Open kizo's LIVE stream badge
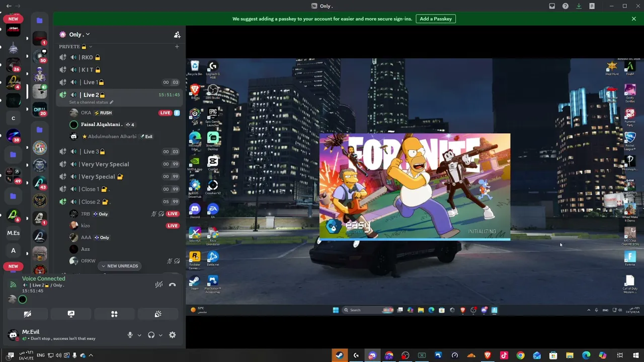This screenshot has height=362, width=644. 173,226
